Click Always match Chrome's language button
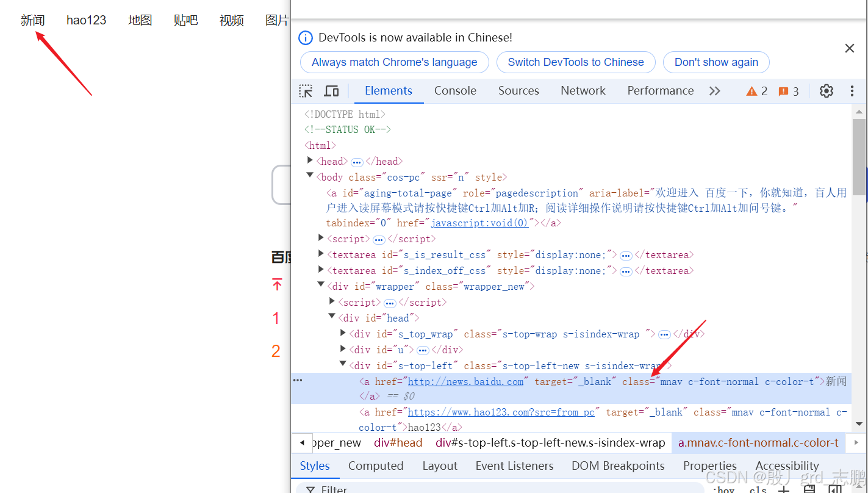 click(x=395, y=62)
